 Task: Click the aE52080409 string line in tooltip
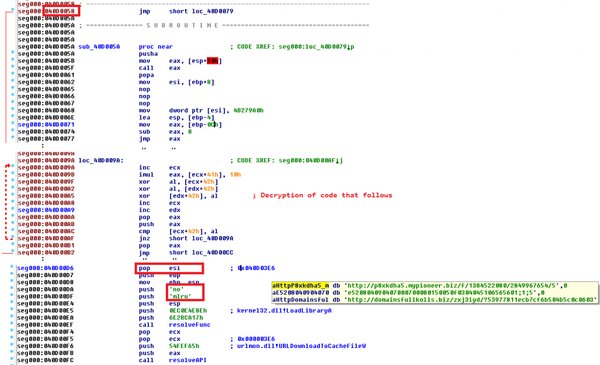(x=408, y=293)
